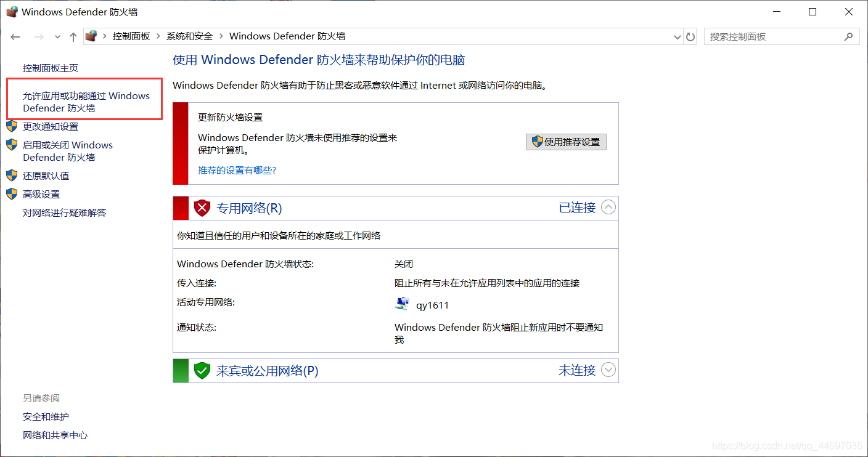
Task: Click the green shield icon beside 来宾或公用网络(P)
Action: (x=202, y=370)
